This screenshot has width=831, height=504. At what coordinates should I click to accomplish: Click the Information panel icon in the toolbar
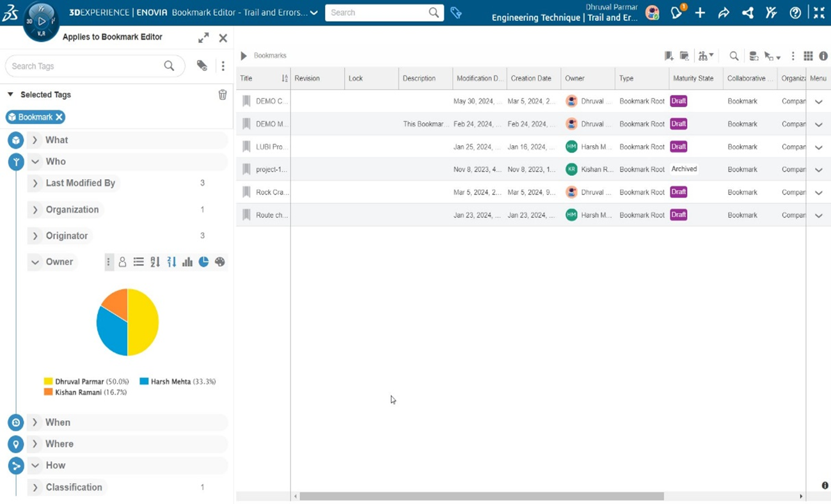coord(823,56)
